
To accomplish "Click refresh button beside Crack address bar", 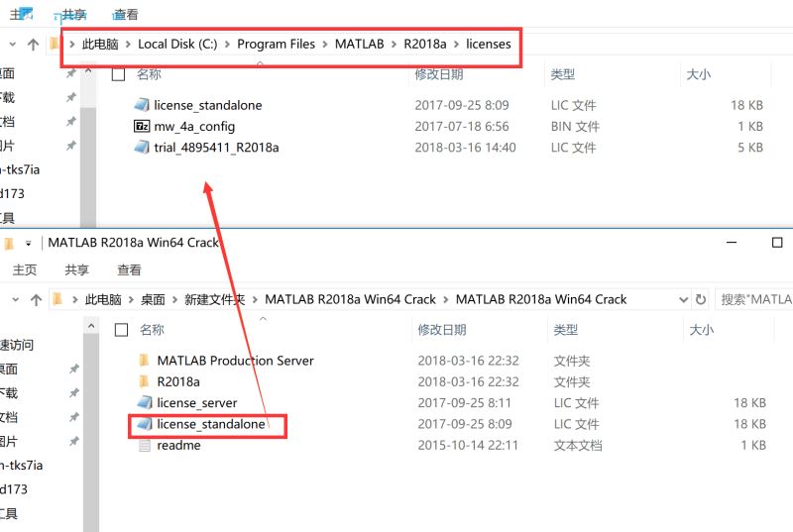I will click(x=701, y=299).
